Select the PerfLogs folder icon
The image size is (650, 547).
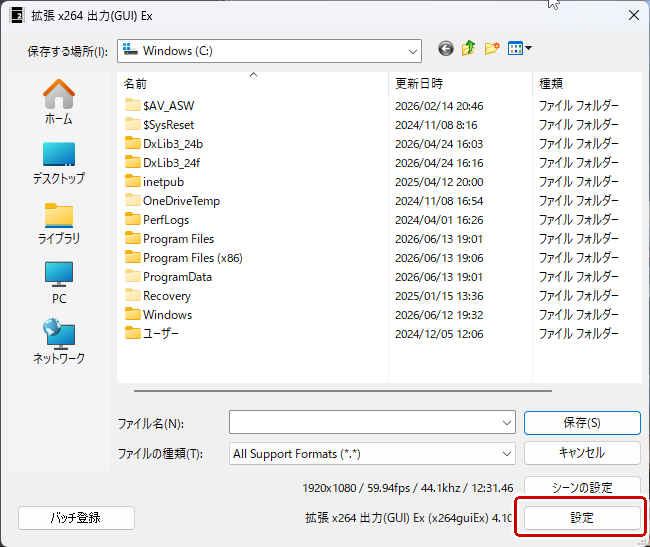(133, 220)
